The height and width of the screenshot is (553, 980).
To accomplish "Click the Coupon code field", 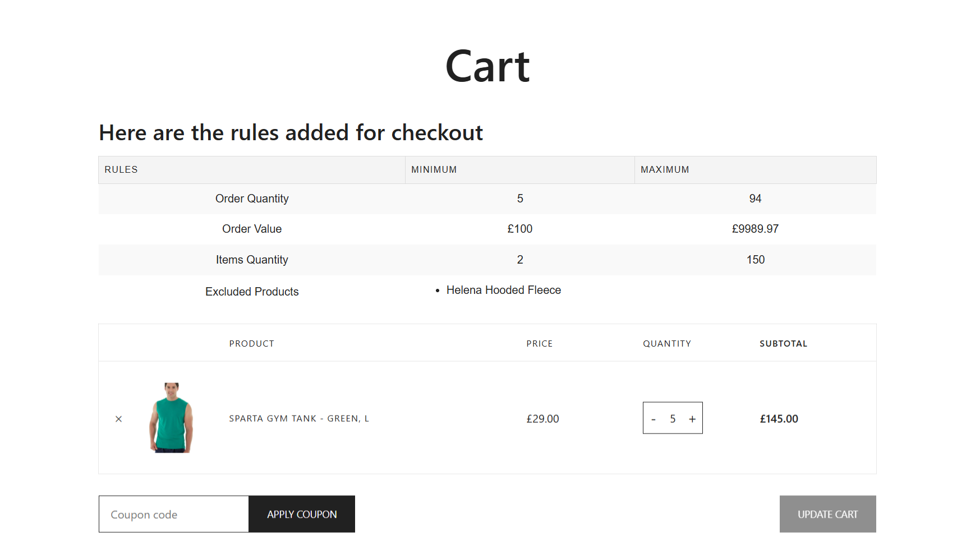I will 173,514.
